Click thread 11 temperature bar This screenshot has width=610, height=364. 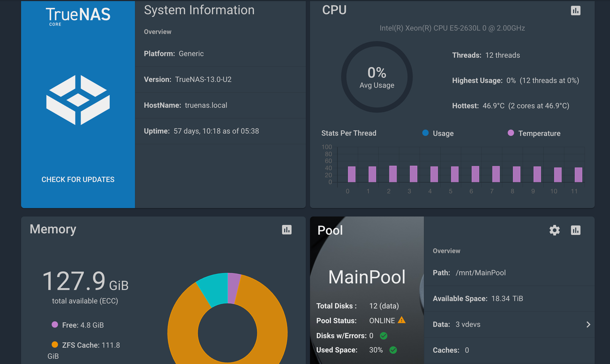[578, 175]
